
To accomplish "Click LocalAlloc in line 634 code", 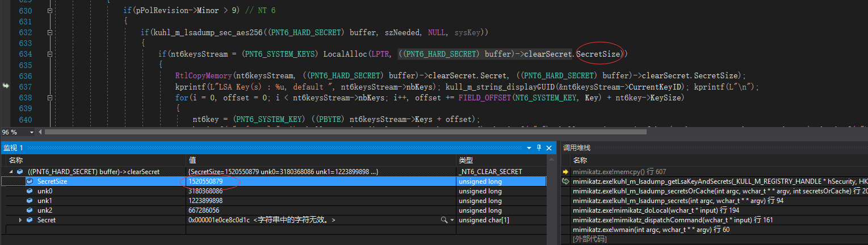I will coord(346,54).
